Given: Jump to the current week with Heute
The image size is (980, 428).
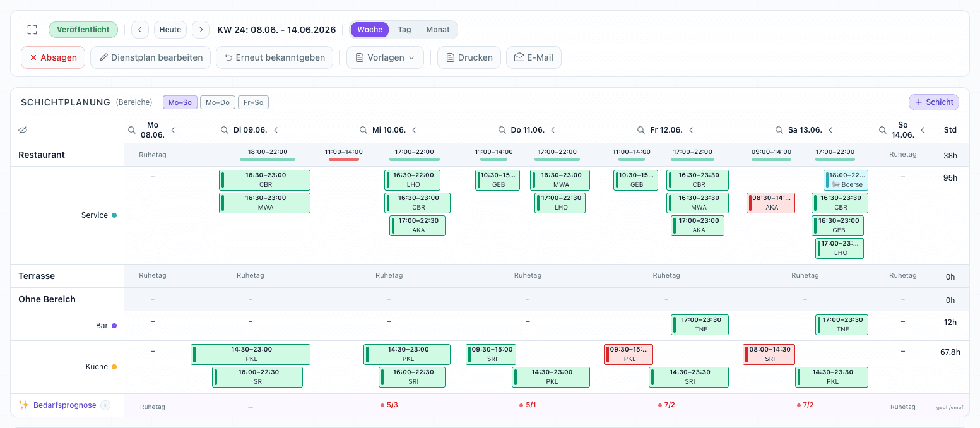Looking at the screenshot, I should (x=170, y=30).
